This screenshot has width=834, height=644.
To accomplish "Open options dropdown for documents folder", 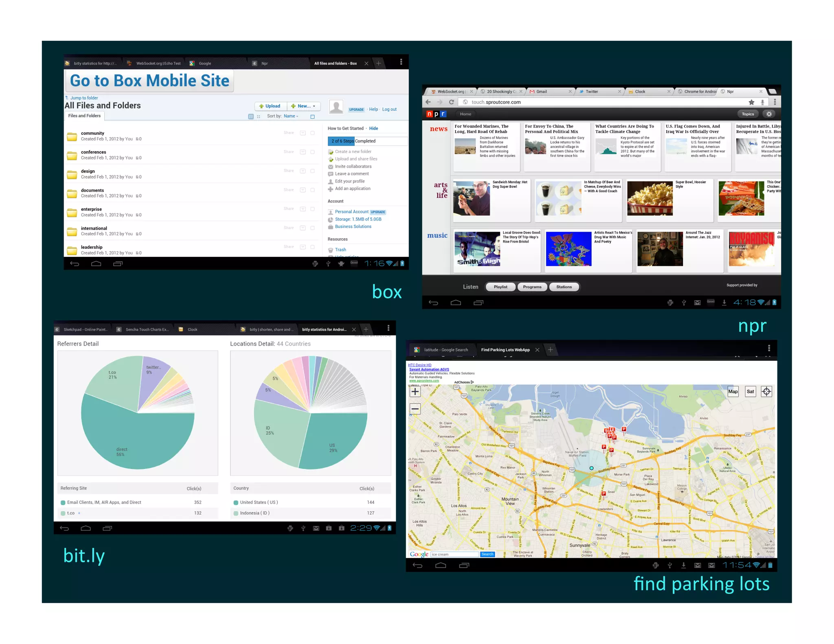I will click(303, 190).
